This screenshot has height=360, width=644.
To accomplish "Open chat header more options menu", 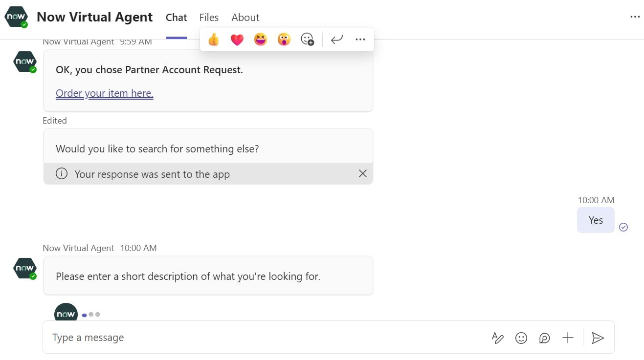I will 635,17.
